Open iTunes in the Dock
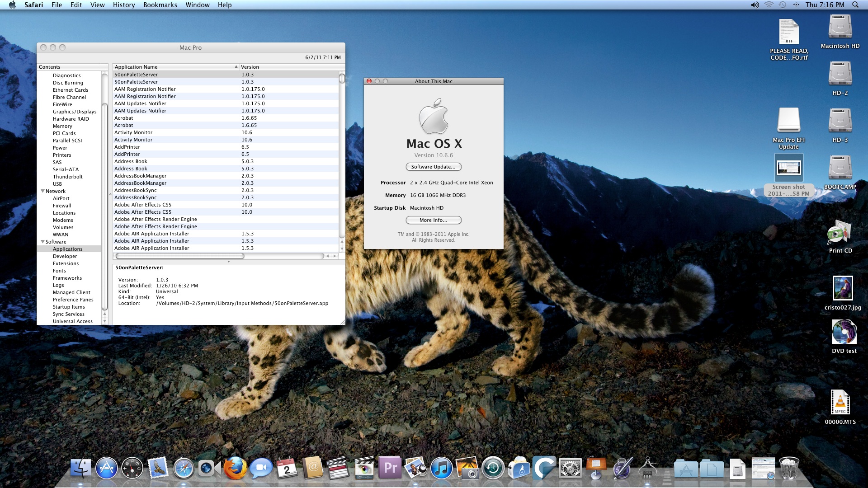Image resolution: width=868 pixels, height=488 pixels. tap(441, 469)
